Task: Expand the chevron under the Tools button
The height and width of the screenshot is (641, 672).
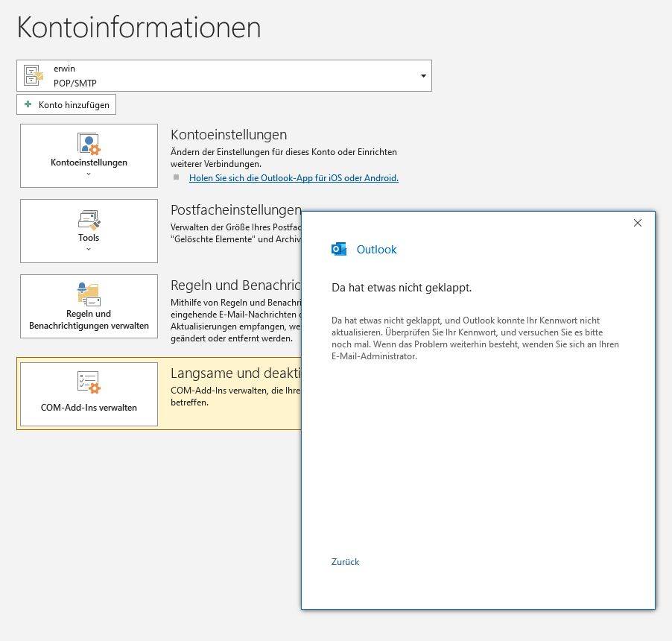Action: pyautogui.click(x=89, y=249)
